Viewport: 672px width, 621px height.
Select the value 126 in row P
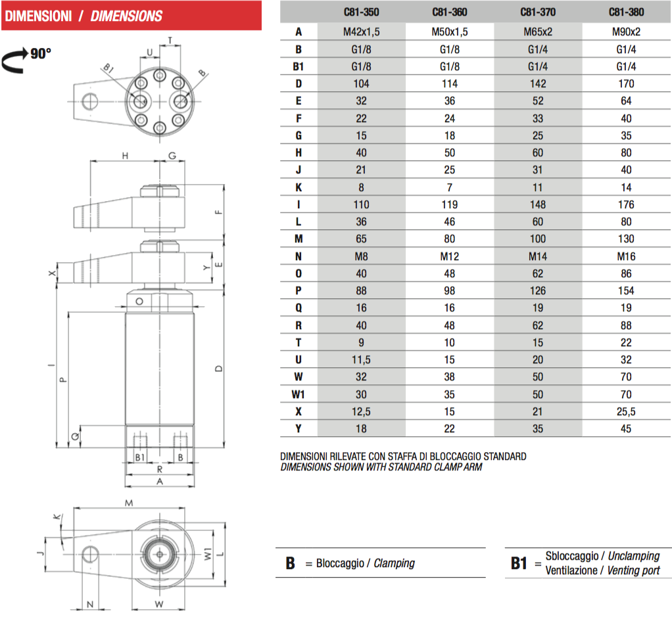coord(538,291)
